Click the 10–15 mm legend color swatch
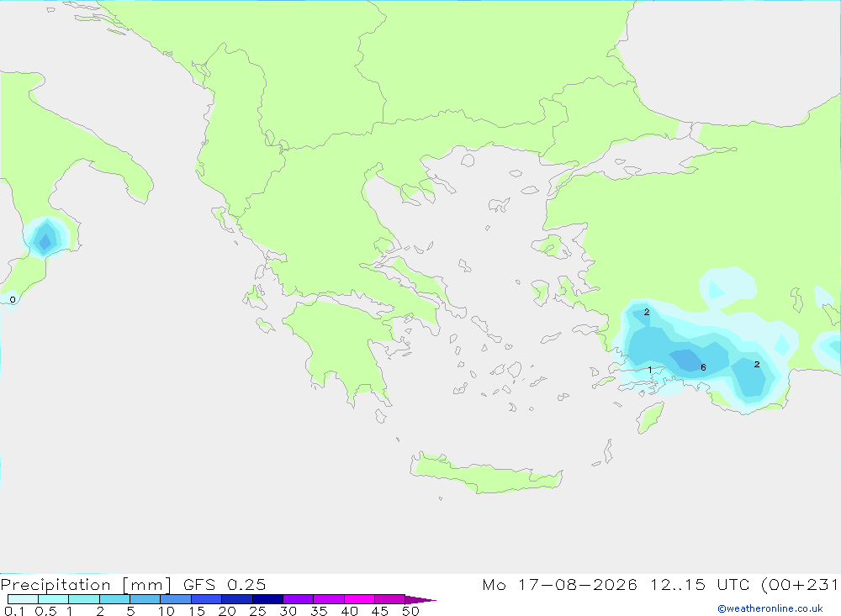This screenshot has width=841, height=616. 176,599
